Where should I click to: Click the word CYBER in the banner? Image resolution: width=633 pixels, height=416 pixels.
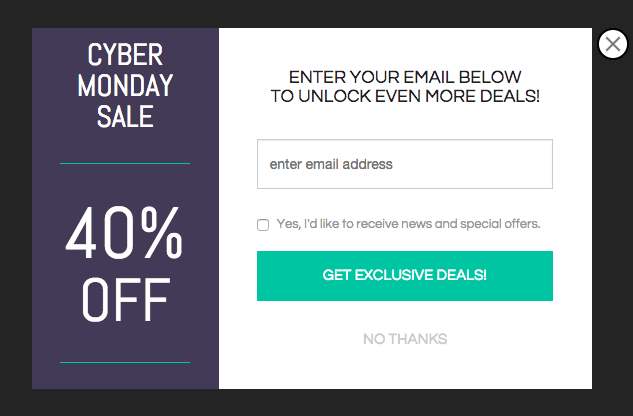[125, 54]
